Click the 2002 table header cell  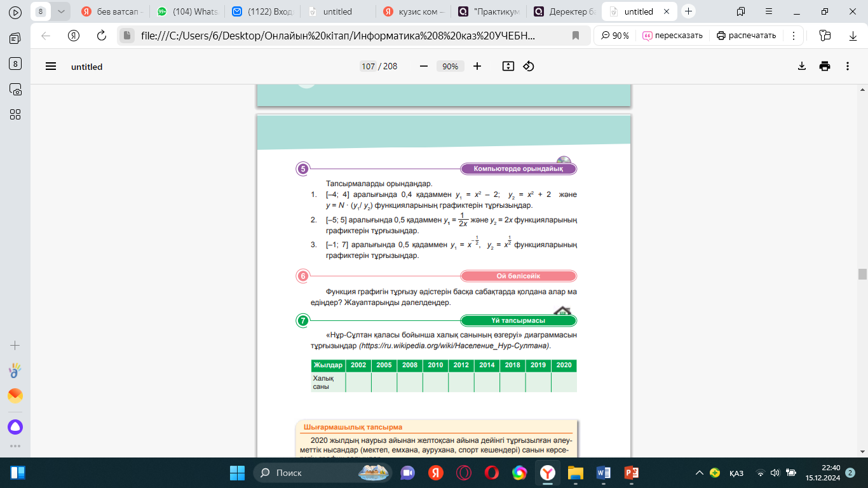(358, 365)
